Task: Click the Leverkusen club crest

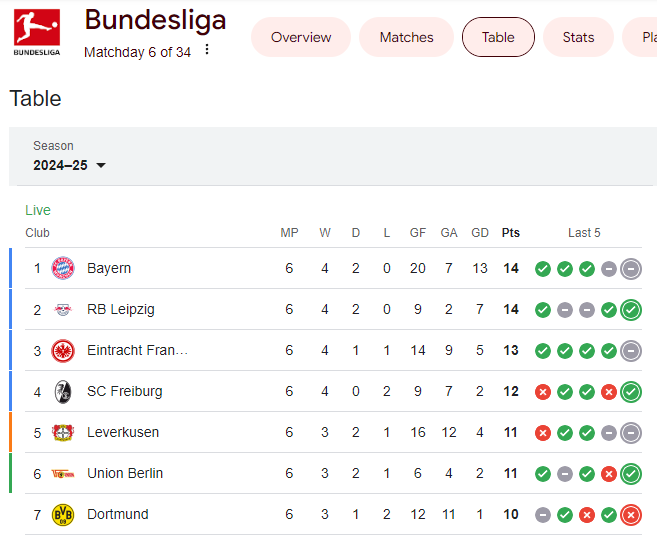Action: tap(63, 432)
